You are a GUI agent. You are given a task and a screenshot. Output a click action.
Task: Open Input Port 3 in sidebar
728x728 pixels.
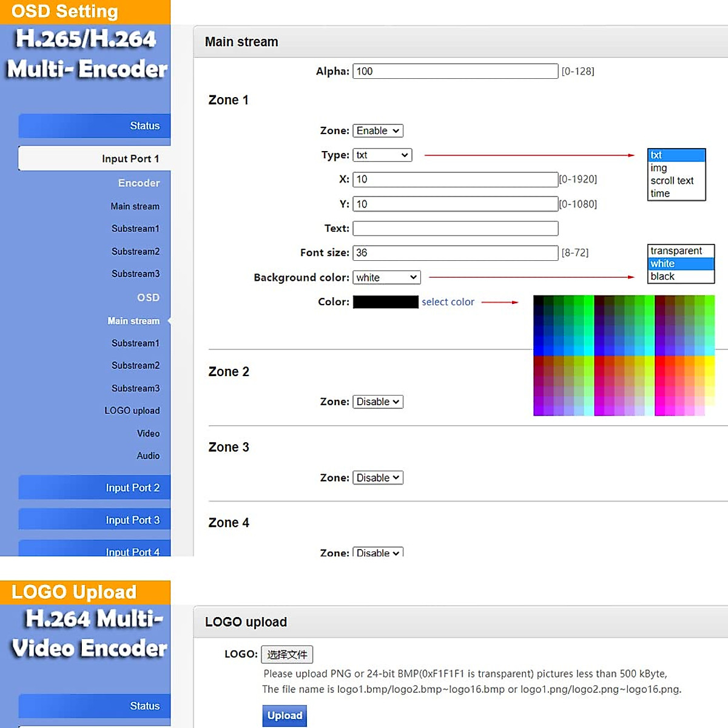coord(95,520)
